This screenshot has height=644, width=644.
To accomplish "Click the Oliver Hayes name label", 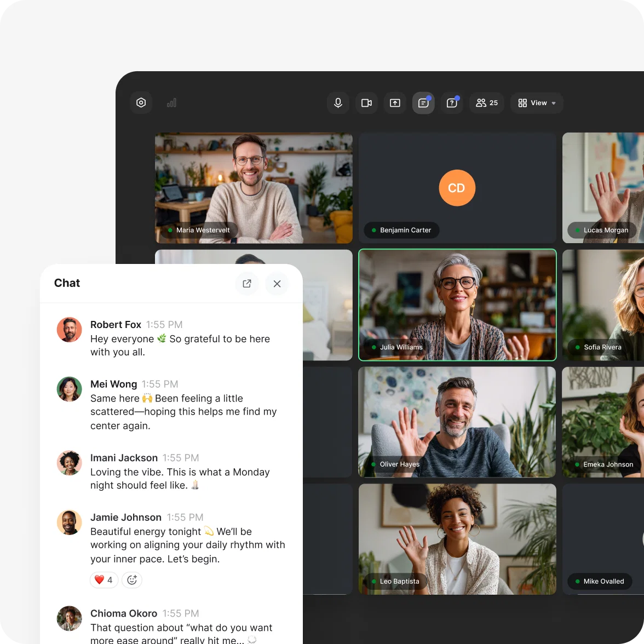I will (396, 464).
